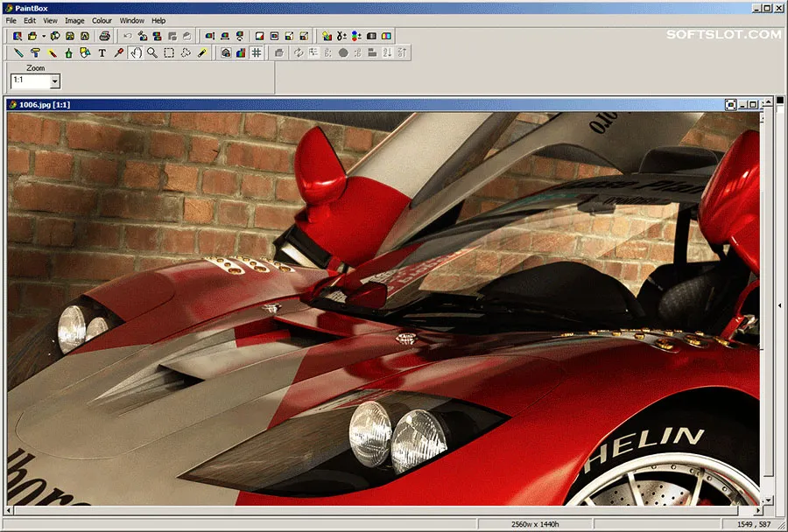This screenshot has width=788, height=532.
Task: Open the Image menu
Action: coord(74,21)
